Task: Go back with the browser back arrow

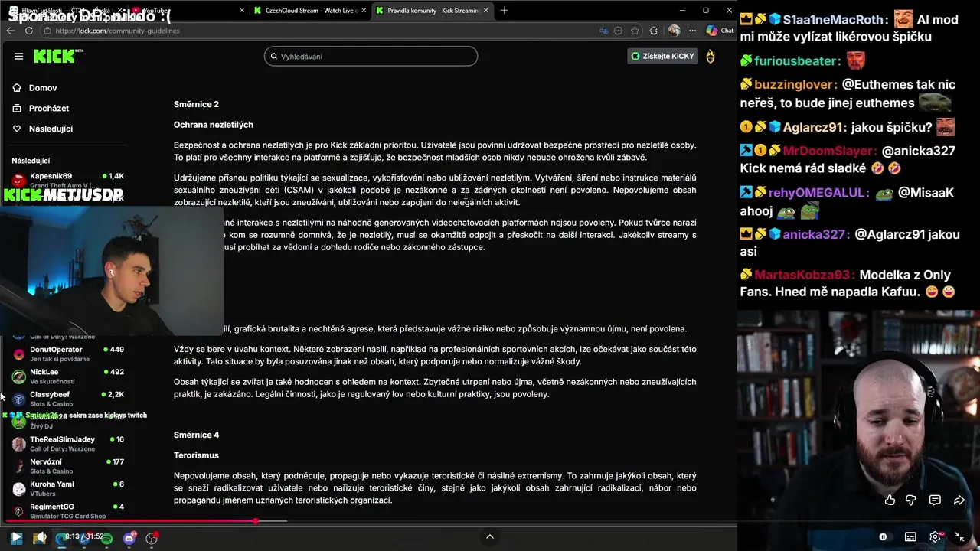Action: click(10, 31)
